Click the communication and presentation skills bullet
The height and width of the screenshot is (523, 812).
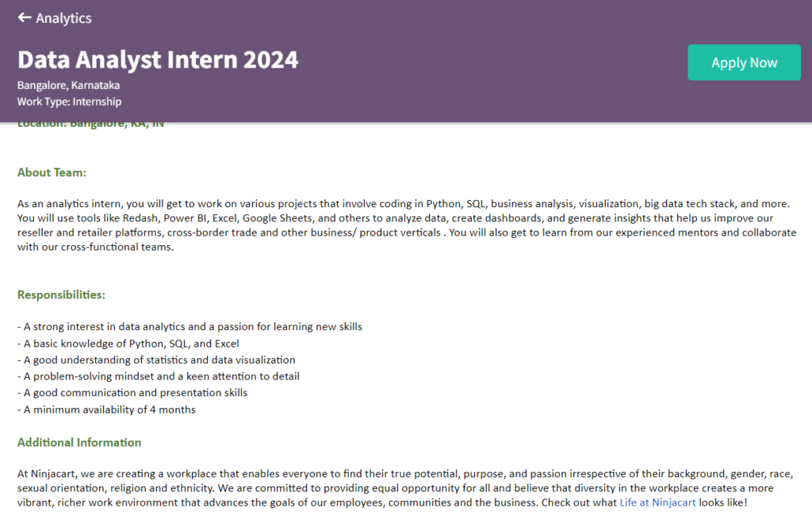pos(134,392)
